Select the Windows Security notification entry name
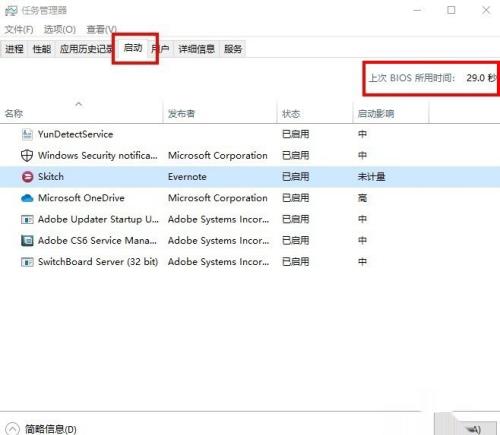500x435 pixels. coord(98,155)
